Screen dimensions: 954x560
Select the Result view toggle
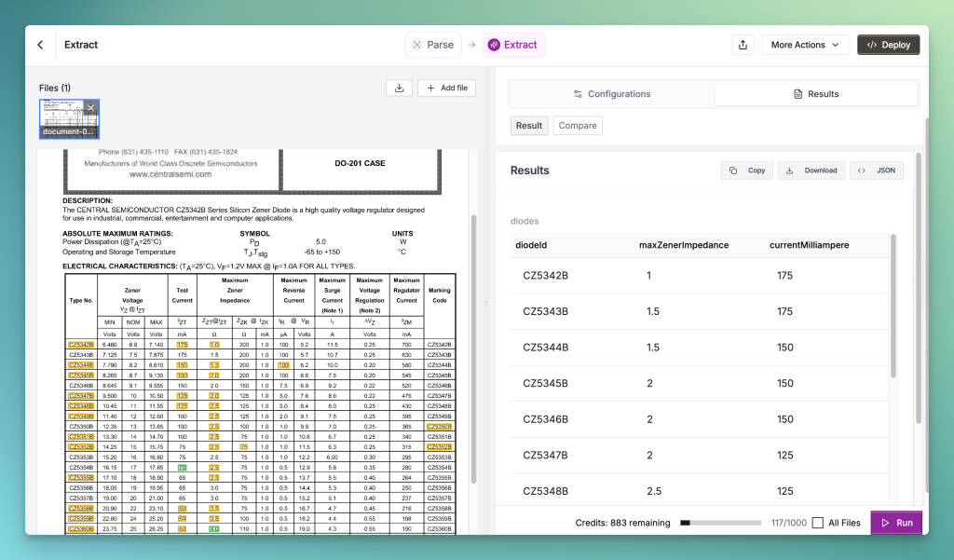point(529,126)
